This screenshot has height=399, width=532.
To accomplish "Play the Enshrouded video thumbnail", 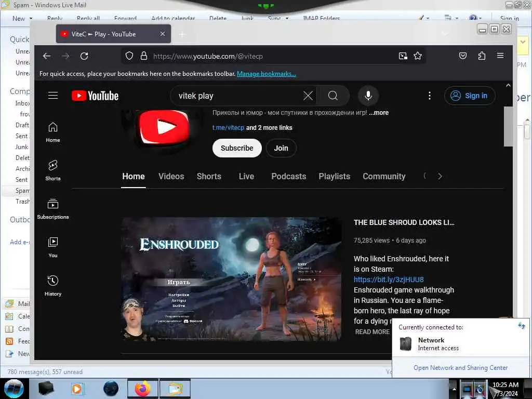I will pos(231,279).
